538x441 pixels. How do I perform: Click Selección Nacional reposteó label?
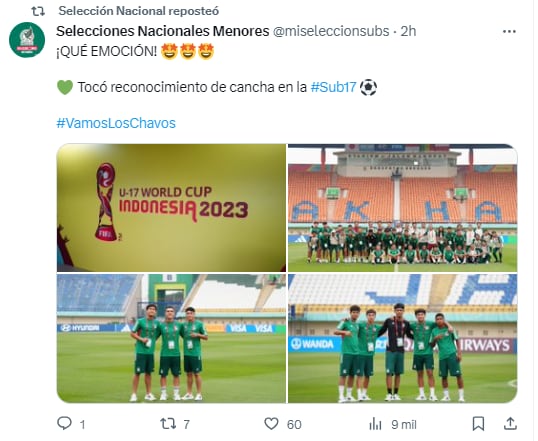(x=139, y=11)
